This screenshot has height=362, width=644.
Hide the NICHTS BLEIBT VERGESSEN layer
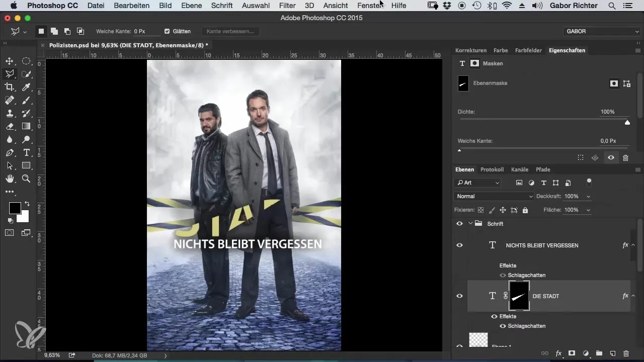[x=459, y=245]
